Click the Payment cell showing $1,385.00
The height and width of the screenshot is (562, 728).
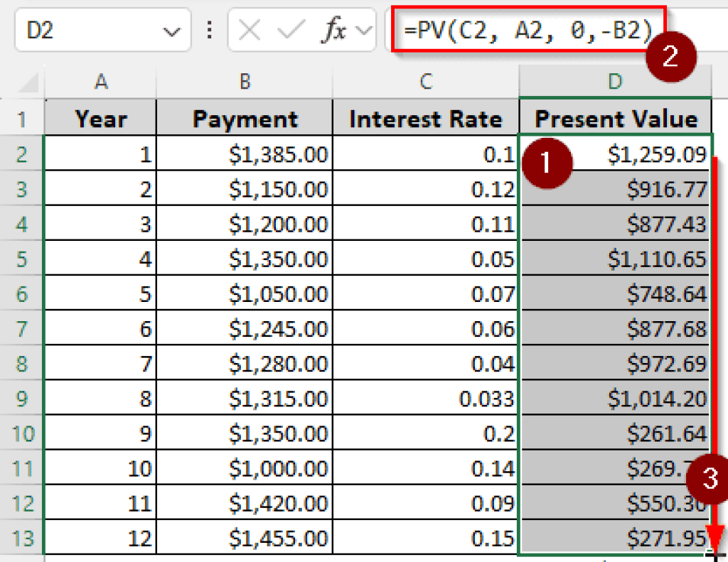(245, 153)
